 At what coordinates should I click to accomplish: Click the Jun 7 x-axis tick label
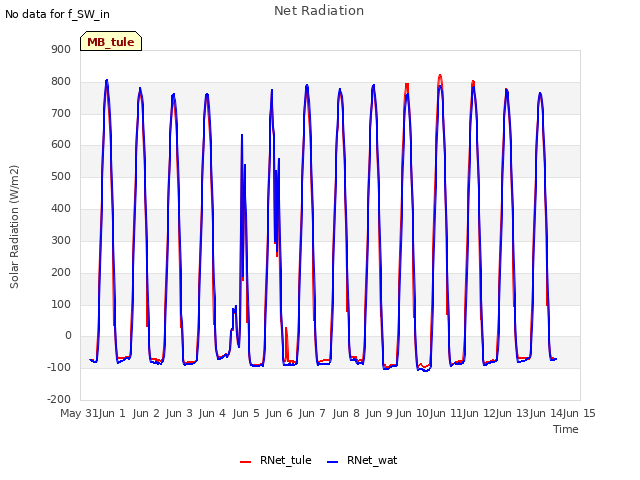312,413
